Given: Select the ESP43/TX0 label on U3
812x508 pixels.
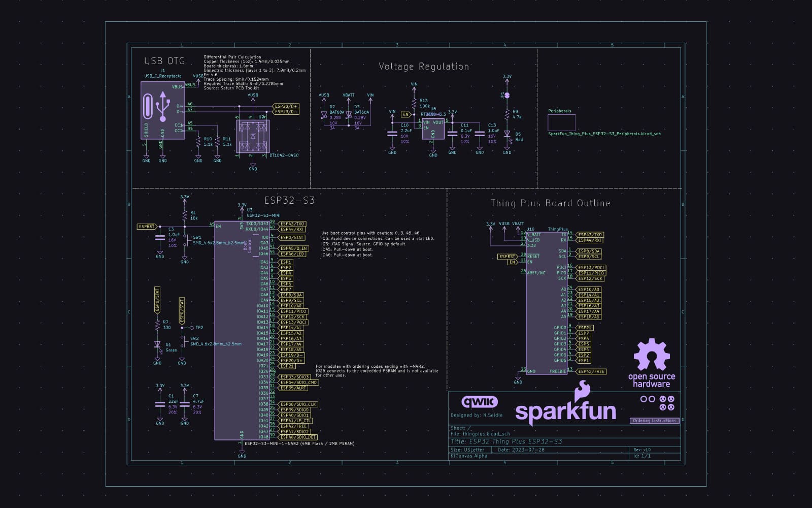Looking at the screenshot, I should [292, 224].
